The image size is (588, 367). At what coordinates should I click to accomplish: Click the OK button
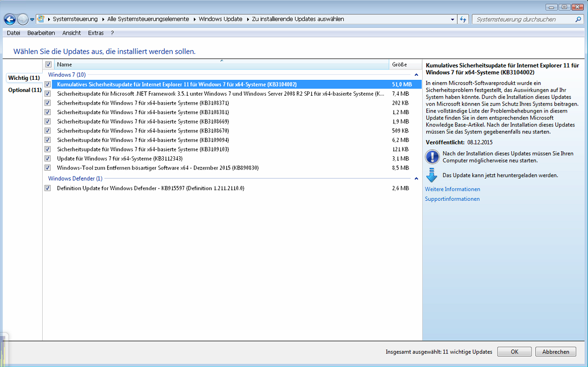tap(514, 352)
